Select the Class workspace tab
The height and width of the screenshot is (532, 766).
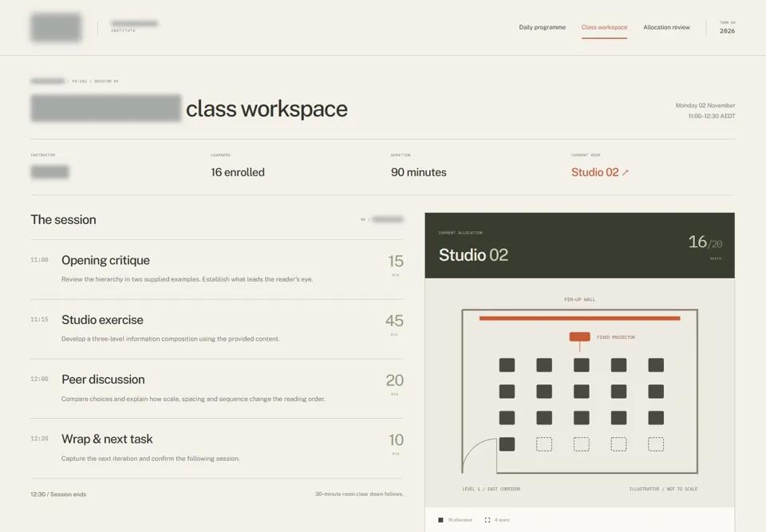click(604, 27)
